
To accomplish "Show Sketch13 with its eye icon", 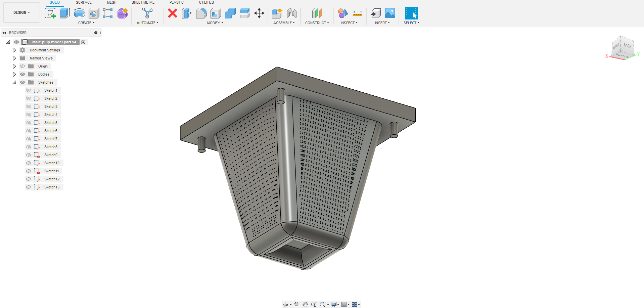I will tap(29, 187).
